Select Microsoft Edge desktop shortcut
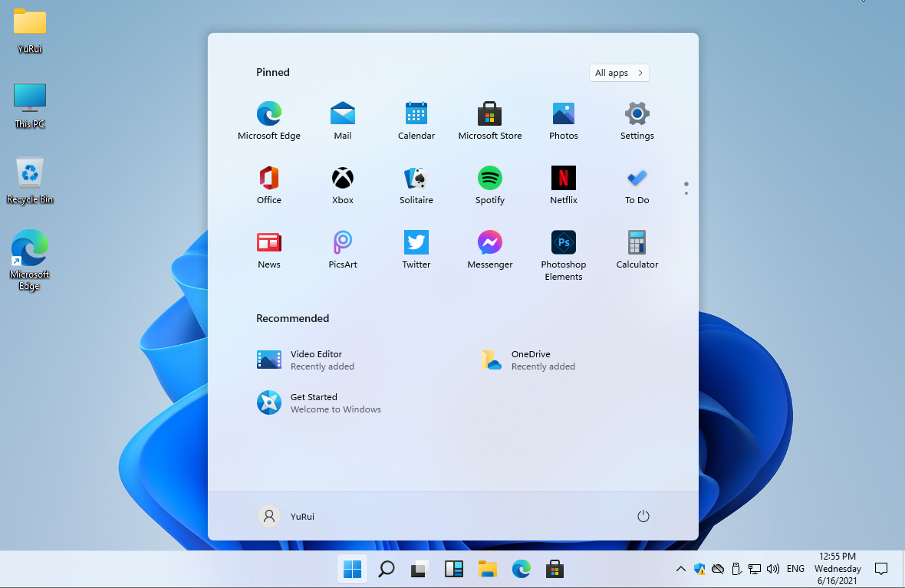The image size is (905, 588). point(29,260)
